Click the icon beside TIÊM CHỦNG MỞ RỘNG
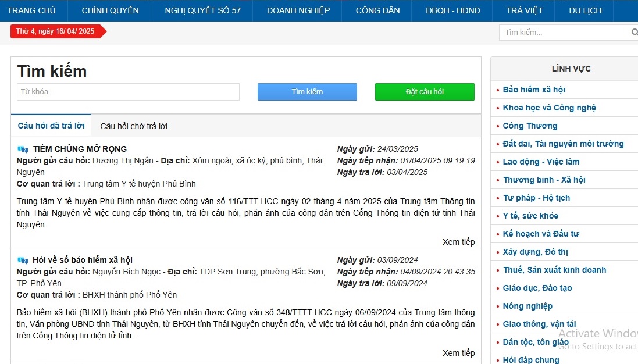Screen dimensions: 638x364 (23, 149)
